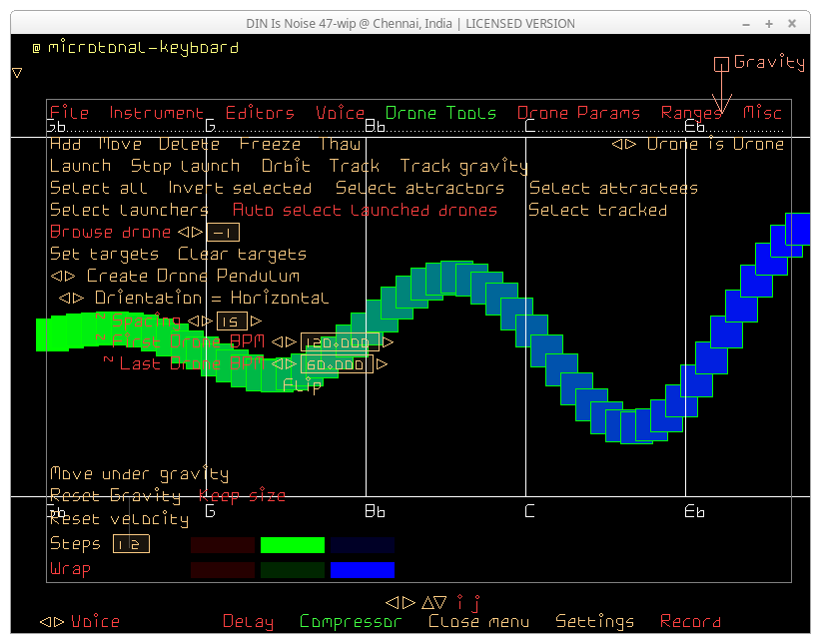The height and width of the screenshot is (644, 821).
Task: Click the right arrow after Spacing value
Action: pos(257,322)
